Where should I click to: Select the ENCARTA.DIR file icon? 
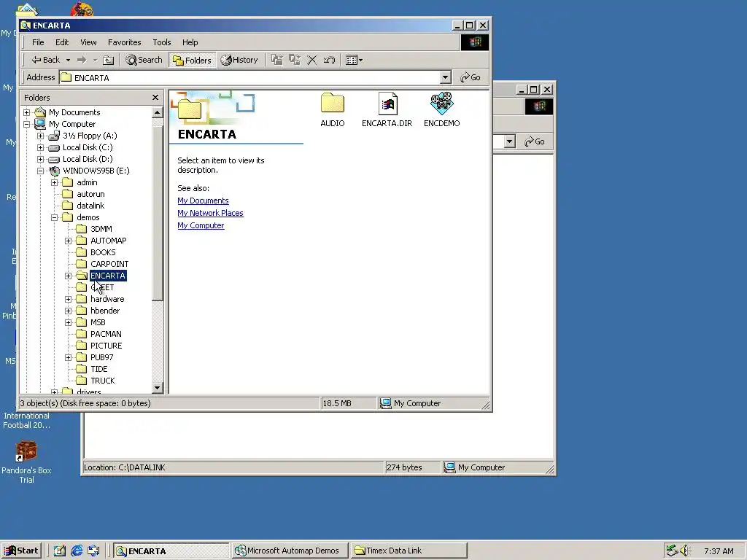click(387, 110)
